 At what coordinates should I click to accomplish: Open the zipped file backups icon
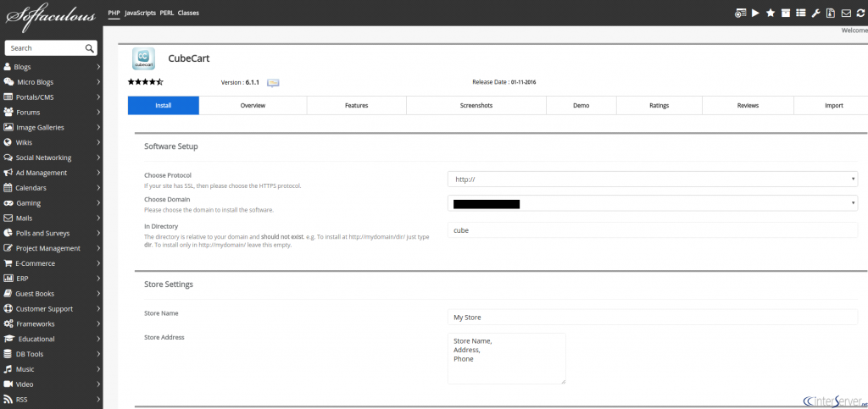click(x=831, y=14)
